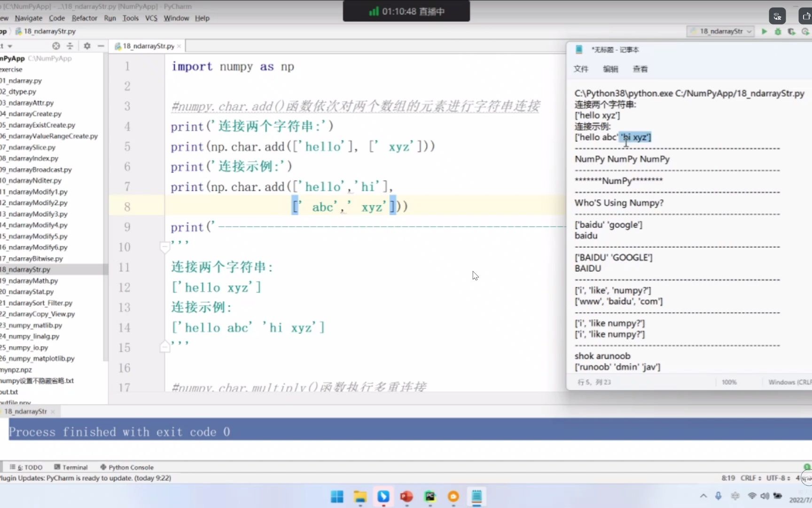
Task: Run with Coverage
Action: click(x=792, y=32)
